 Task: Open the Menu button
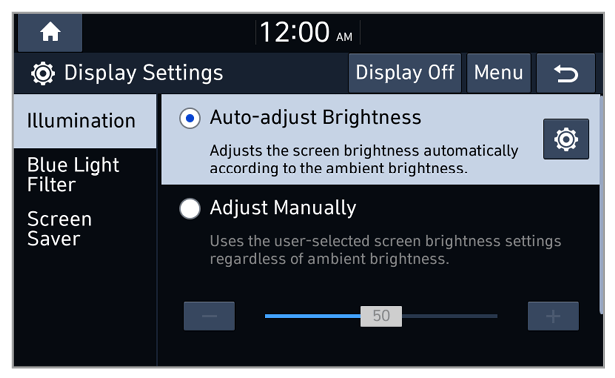499,73
